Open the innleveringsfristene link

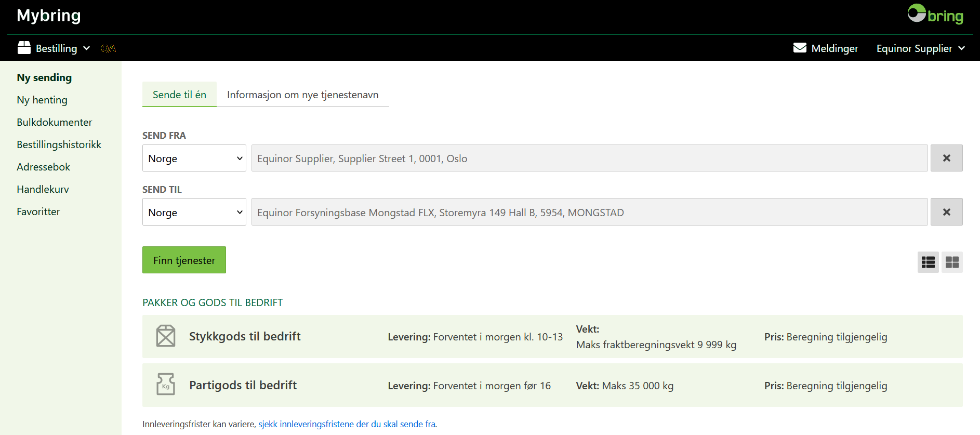[347, 424]
